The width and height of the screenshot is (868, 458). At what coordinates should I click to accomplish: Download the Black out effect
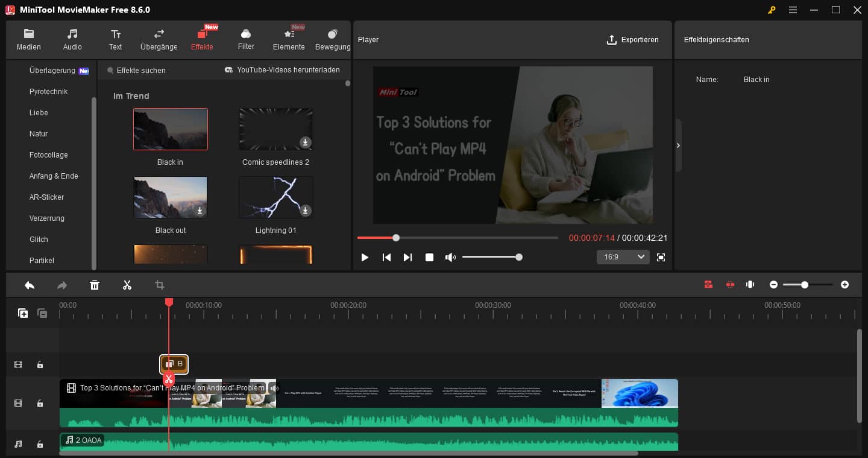pos(200,211)
